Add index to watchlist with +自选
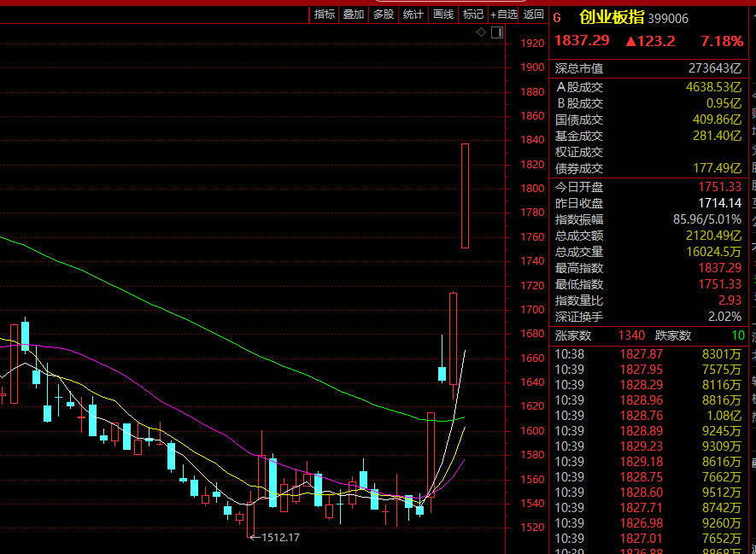This screenshot has height=554, width=756. [503, 15]
